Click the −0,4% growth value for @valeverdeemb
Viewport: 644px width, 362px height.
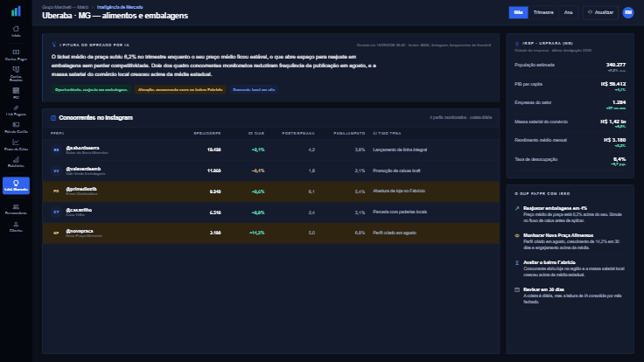(x=258, y=171)
